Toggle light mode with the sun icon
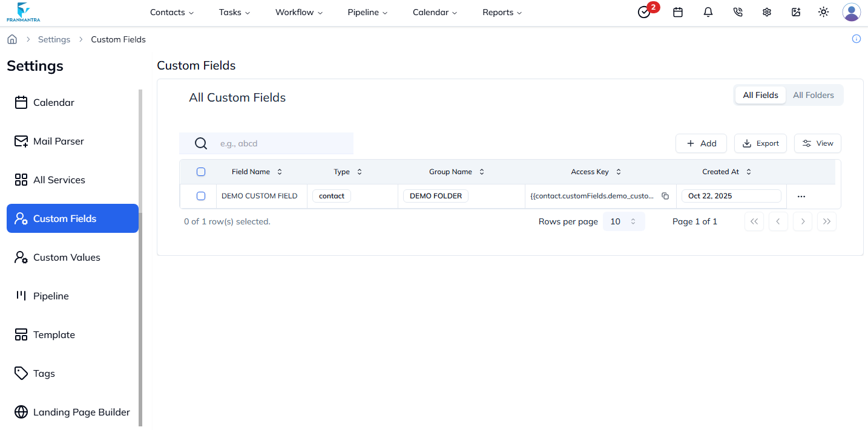 pos(823,12)
